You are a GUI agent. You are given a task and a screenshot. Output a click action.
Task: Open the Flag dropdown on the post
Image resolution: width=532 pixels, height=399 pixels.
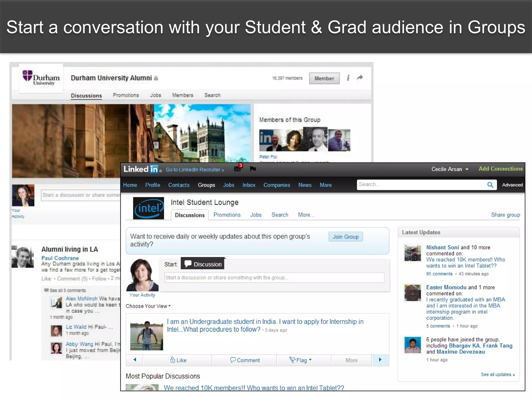click(301, 360)
